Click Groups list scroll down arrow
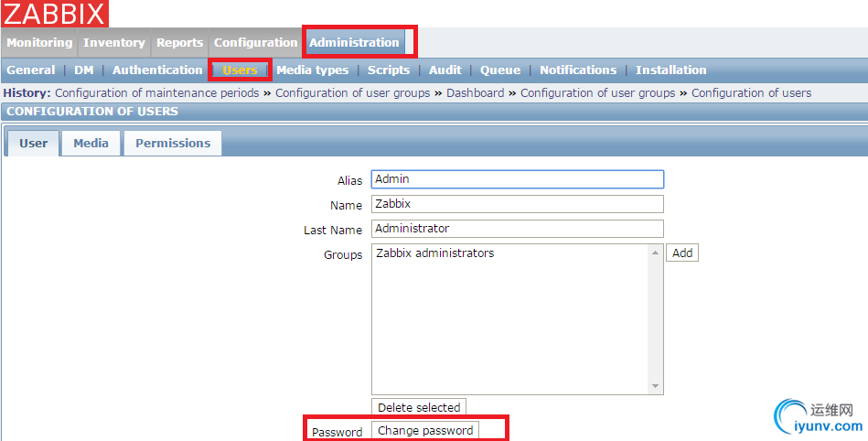Image resolution: width=868 pixels, height=441 pixels. (656, 386)
